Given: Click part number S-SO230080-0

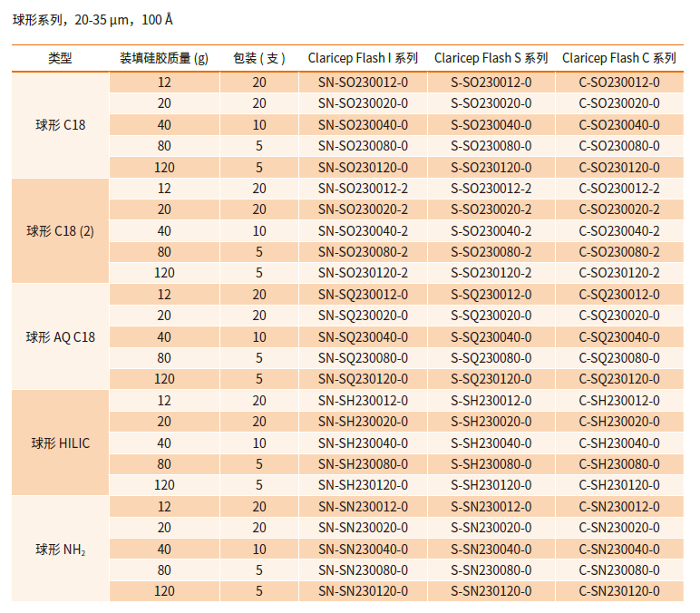Looking at the screenshot, I should (x=491, y=146).
